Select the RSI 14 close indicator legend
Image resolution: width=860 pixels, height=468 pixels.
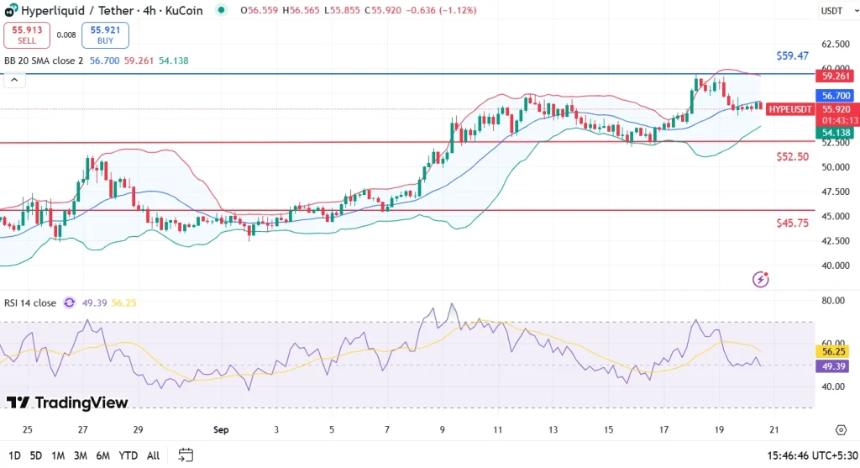29,302
